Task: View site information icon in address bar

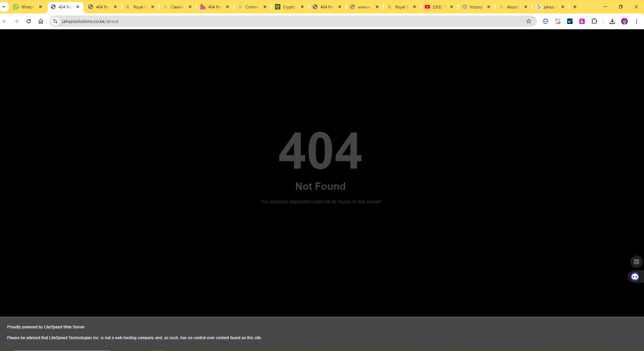Action: pyautogui.click(x=55, y=21)
